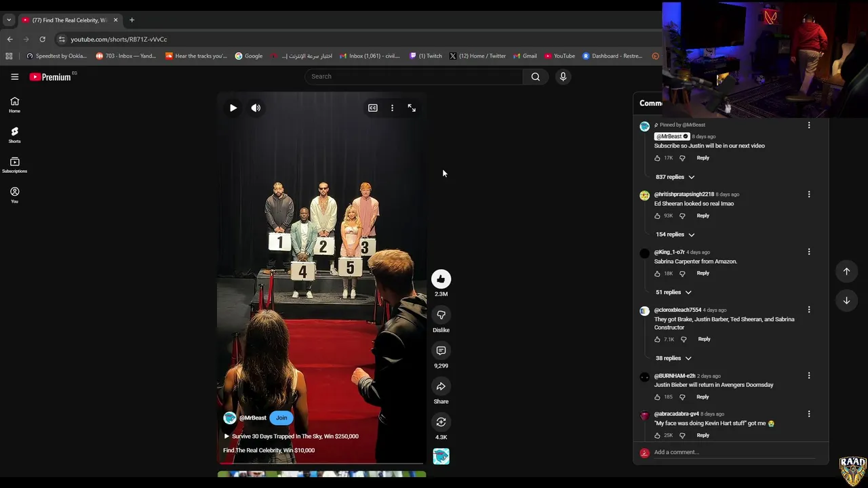Play the paused Short video

233,108
